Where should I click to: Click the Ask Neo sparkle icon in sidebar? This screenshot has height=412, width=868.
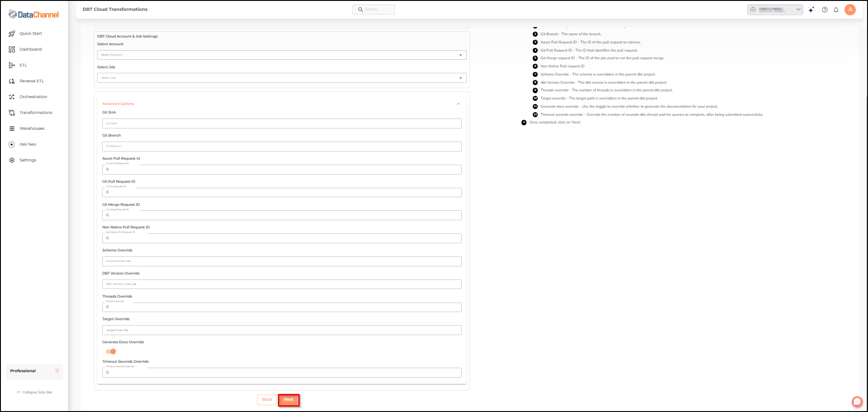[x=12, y=144]
